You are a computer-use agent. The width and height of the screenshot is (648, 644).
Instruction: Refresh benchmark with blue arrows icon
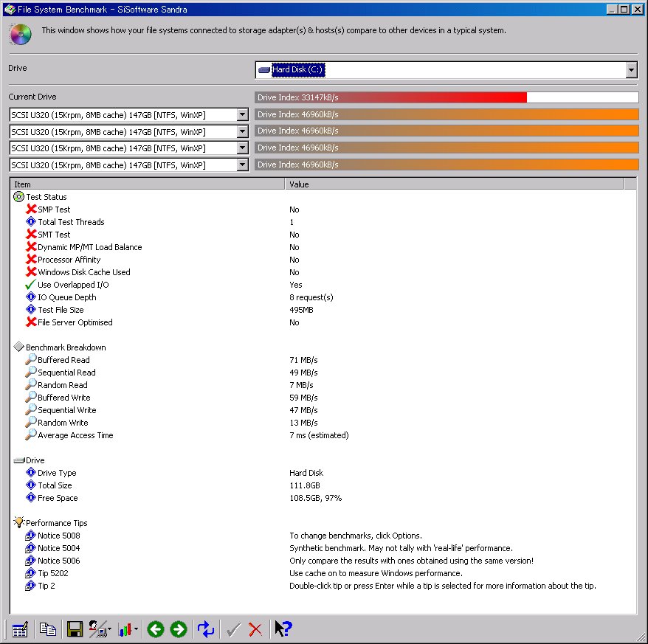205,629
